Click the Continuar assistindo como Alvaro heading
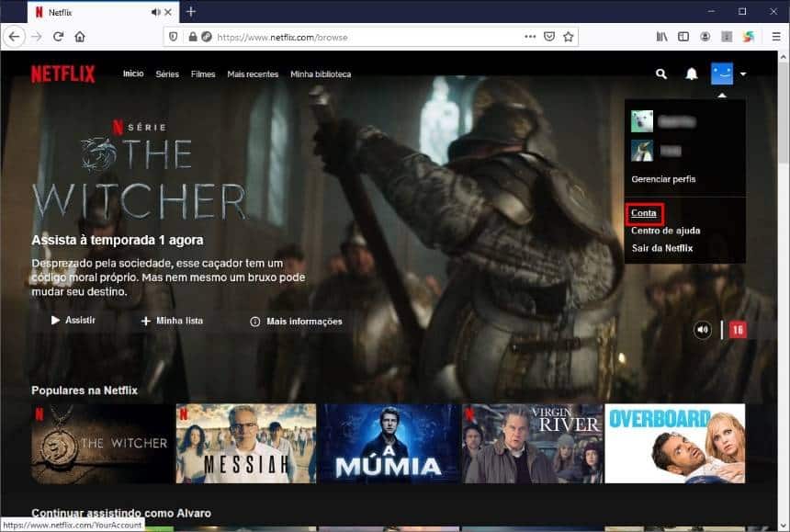 click(x=121, y=514)
